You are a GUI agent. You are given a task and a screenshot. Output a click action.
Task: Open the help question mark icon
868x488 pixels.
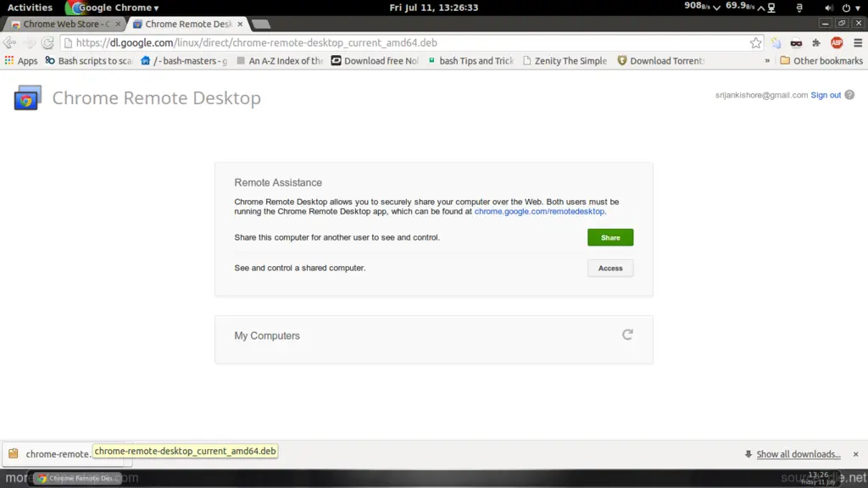tap(849, 95)
